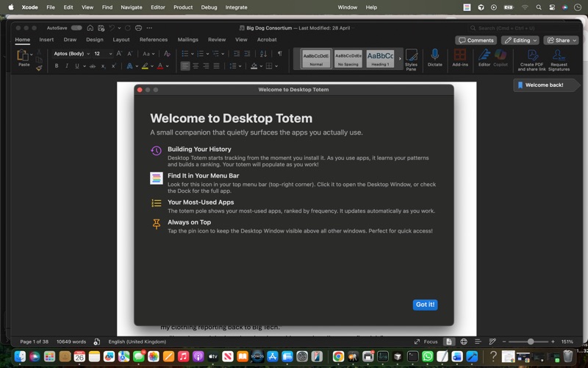Open Word's Home icon in title bar
The height and width of the screenshot is (368, 588).
click(x=90, y=28)
